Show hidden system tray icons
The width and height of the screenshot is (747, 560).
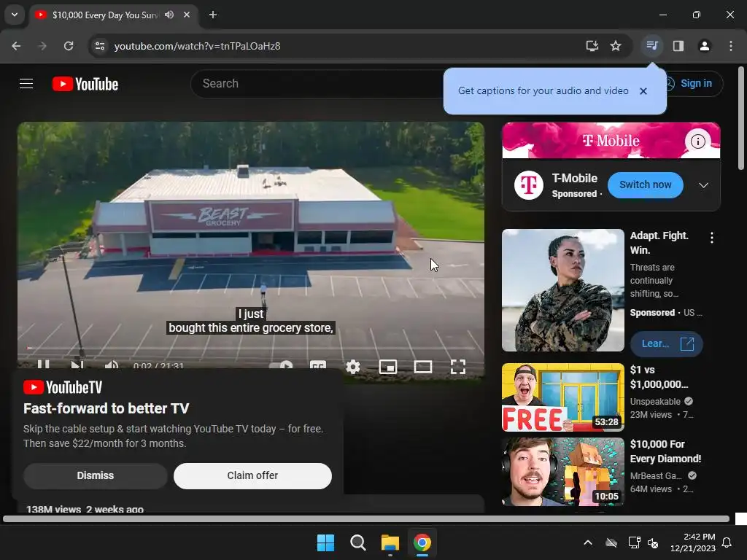(x=588, y=542)
